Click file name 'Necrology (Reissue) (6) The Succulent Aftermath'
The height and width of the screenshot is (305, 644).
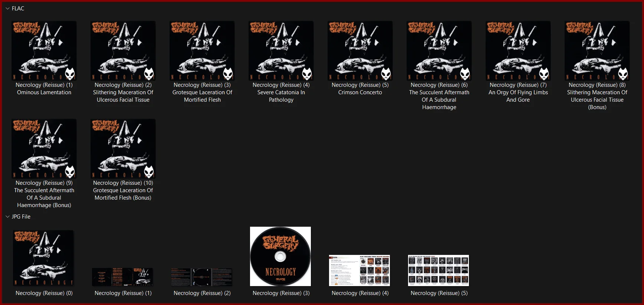click(x=439, y=96)
